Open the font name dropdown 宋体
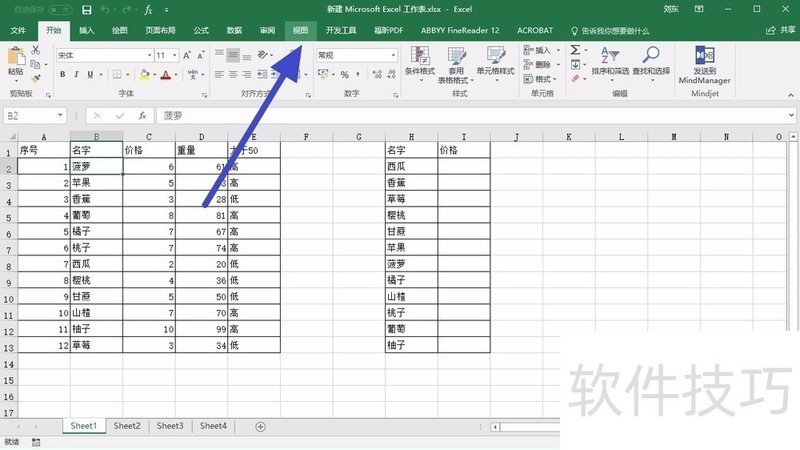The height and width of the screenshot is (450, 800). point(149,55)
